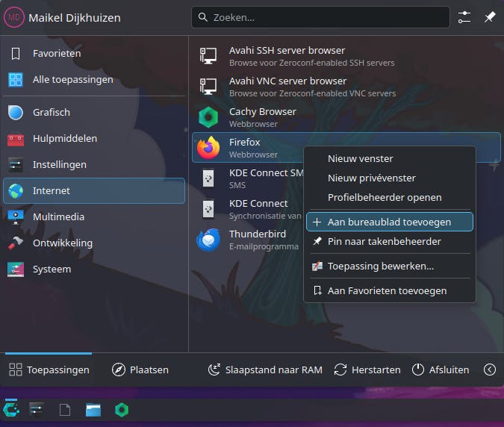Choose Aan bureaublad toevoegen
The height and width of the screenshot is (427, 504).
390,222
